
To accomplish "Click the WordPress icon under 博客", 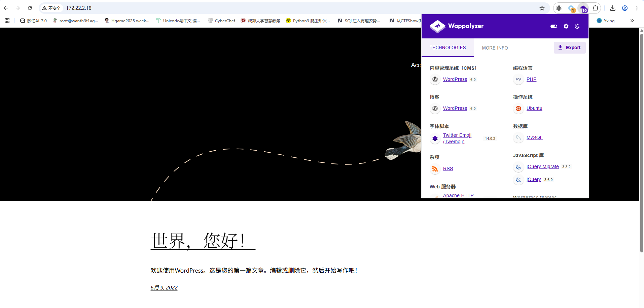I will [x=435, y=109].
